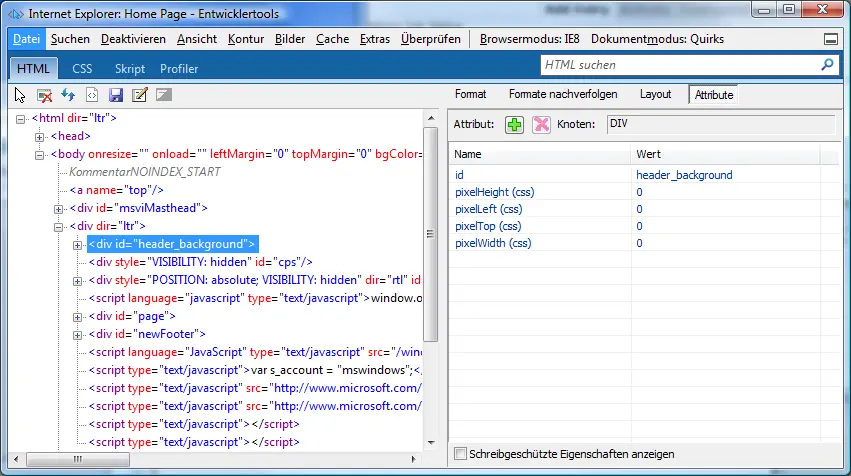Open the Überprüfen menu
Screen dimensions: 851x476
[430, 39]
